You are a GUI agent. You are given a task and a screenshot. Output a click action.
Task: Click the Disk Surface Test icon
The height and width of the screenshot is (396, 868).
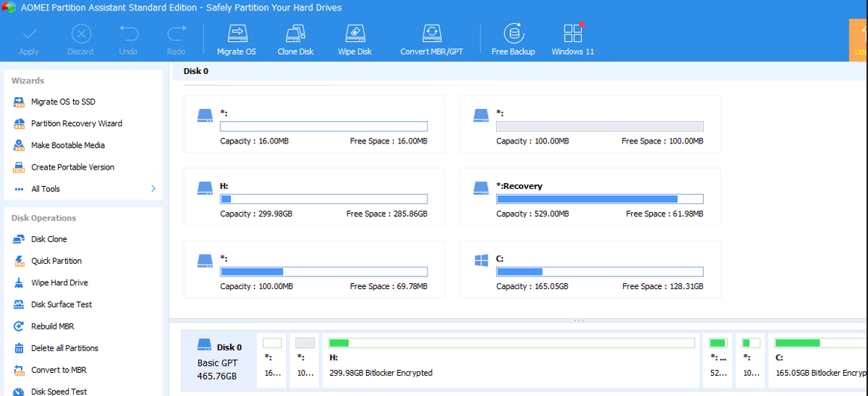point(19,304)
